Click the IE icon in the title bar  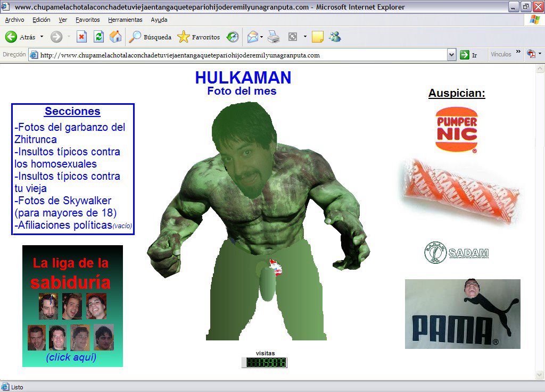point(5,6)
